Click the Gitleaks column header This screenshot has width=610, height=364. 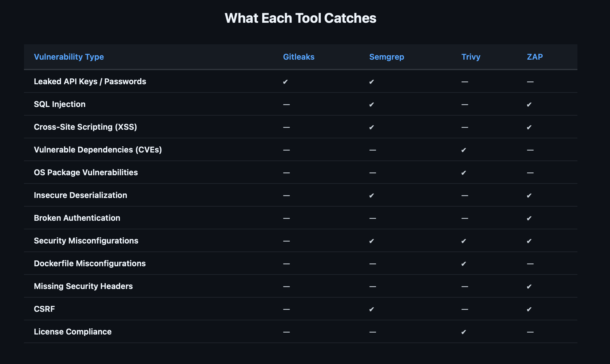299,57
